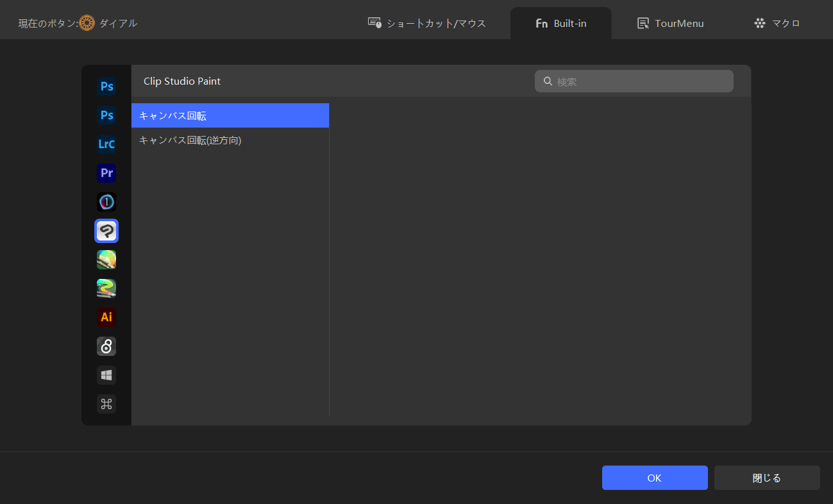833x504 pixels.
Task: Select the Premiere Pro app icon
Action: pos(106,173)
